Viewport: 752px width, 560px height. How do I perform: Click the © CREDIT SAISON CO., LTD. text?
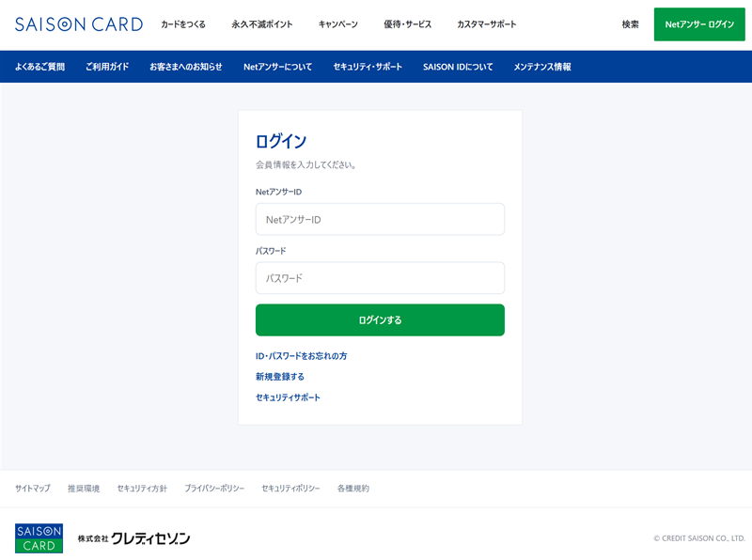699,538
